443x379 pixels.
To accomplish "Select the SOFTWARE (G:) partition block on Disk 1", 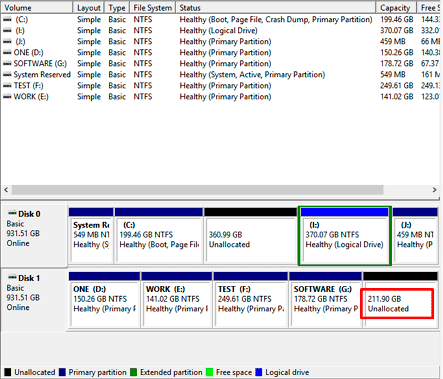I will [x=326, y=300].
